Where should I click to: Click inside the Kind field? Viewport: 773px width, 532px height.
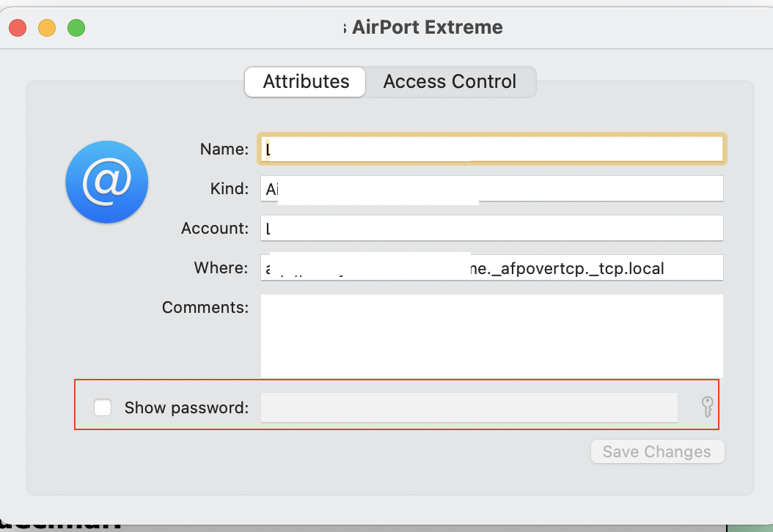[491, 188]
